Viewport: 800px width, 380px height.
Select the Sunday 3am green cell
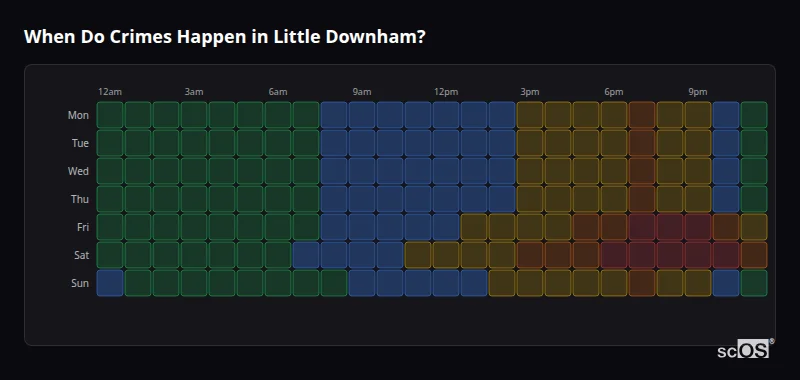(x=194, y=283)
